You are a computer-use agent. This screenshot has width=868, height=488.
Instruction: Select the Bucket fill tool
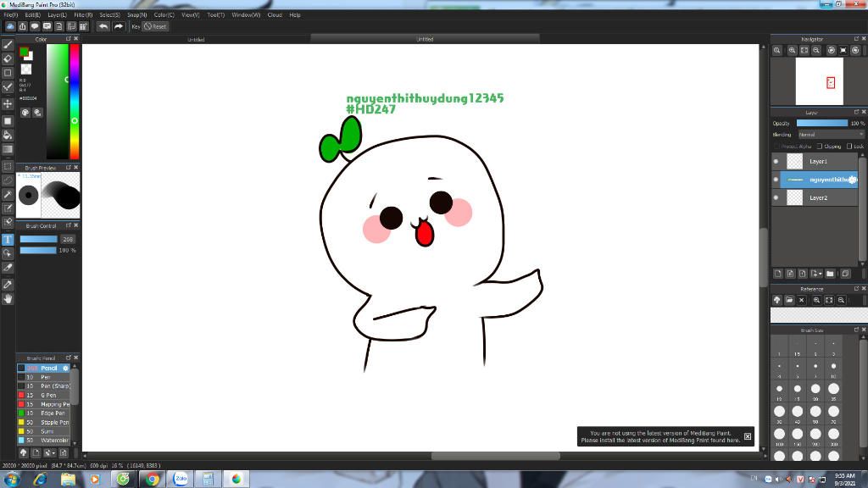[x=8, y=135]
